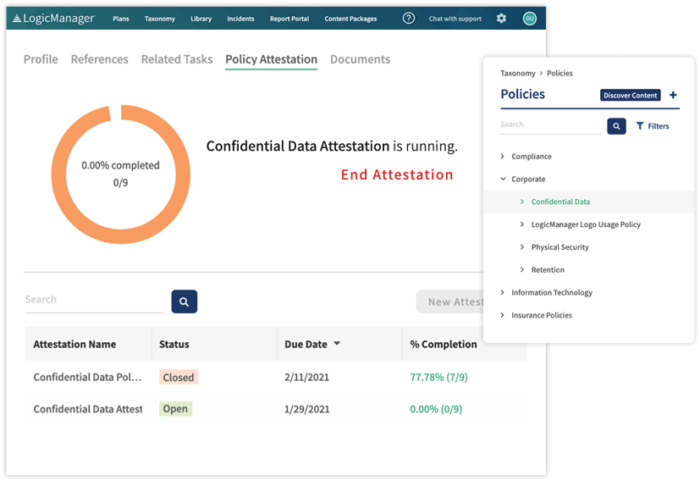This screenshot has width=700, height=481.
Task: Open the Plans menu
Action: point(121,19)
